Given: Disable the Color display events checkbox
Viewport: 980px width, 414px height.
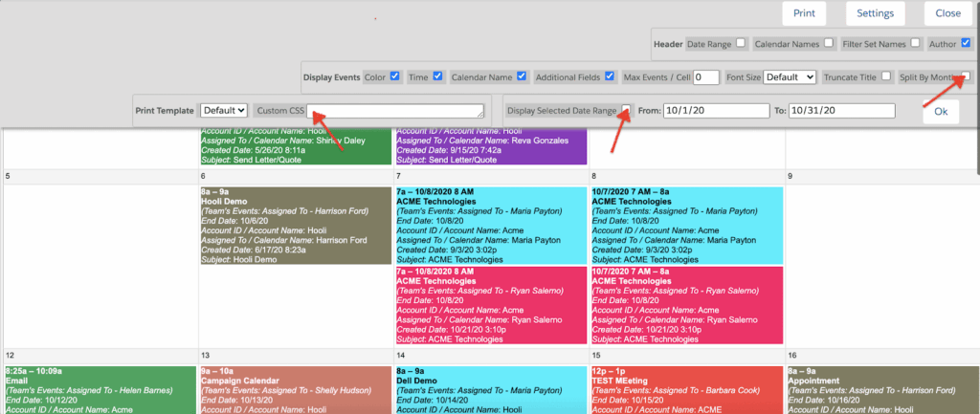Looking at the screenshot, I should (x=395, y=76).
